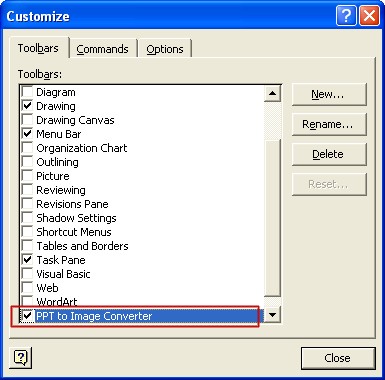This screenshot has width=385, height=380.
Task: Enable the WordArt toolbar checkbox
Action: [27, 301]
